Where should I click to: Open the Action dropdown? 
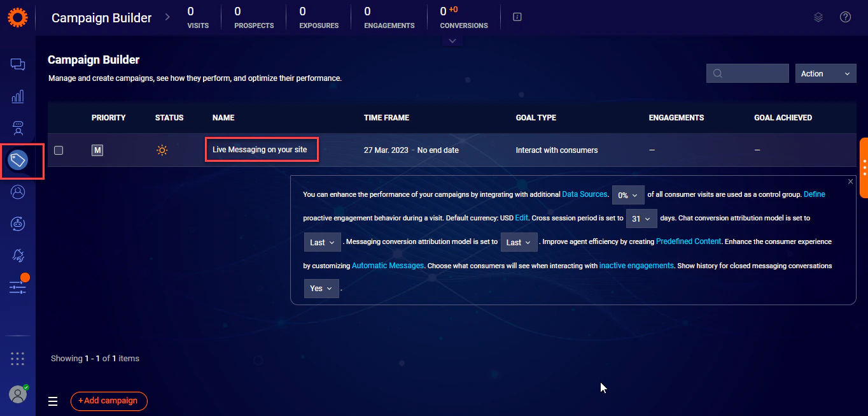pos(825,73)
